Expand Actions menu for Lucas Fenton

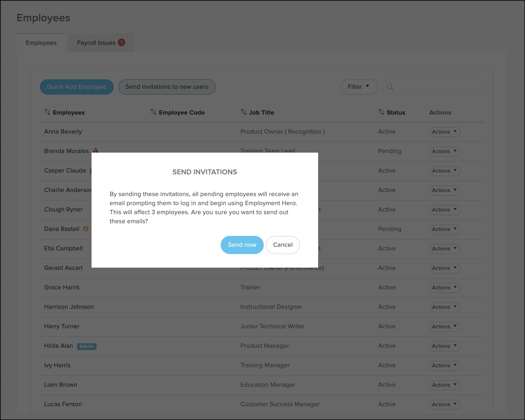tap(445, 404)
